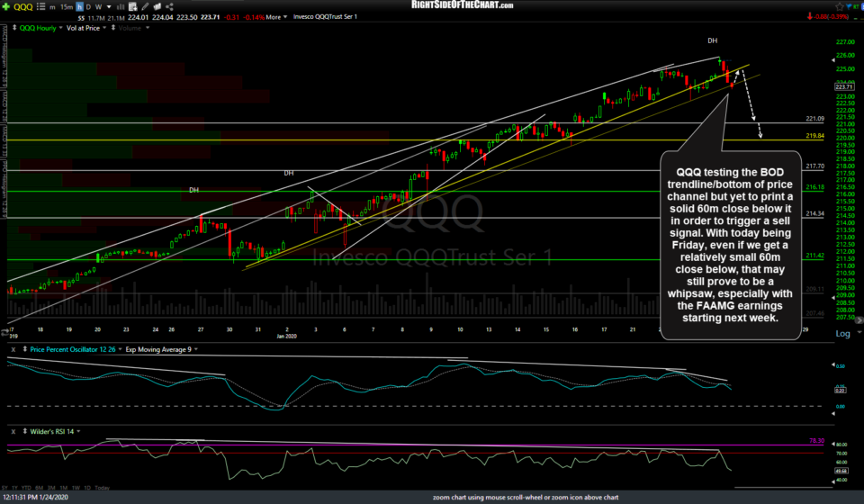The image size is (864, 504).
Task: Select the 1M range shortcut
Action: coord(63,488)
